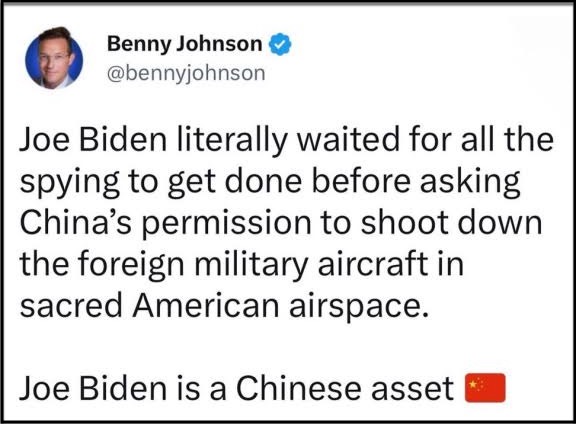Click the blue verified checkmark badge
The image size is (576, 424).
coord(280,44)
